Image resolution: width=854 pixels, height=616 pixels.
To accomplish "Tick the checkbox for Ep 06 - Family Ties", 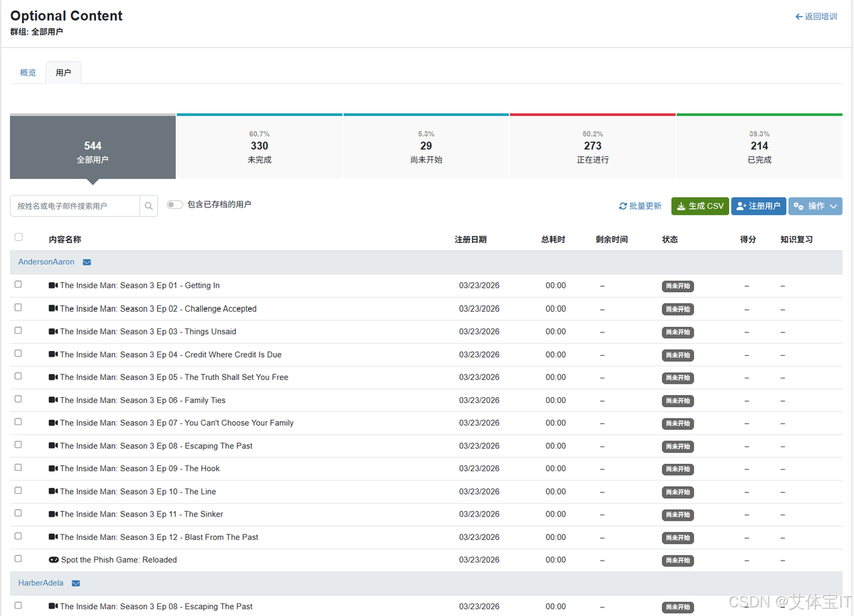I will tap(18, 399).
